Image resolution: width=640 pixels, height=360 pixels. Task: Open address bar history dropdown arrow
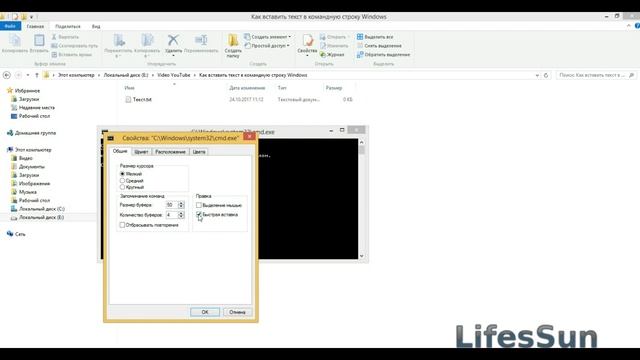coord(537,75)
